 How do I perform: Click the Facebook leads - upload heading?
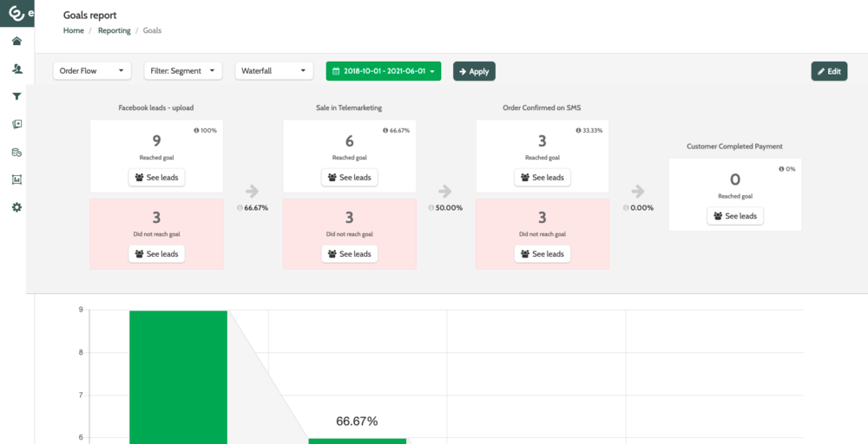(x=156, y=108)
